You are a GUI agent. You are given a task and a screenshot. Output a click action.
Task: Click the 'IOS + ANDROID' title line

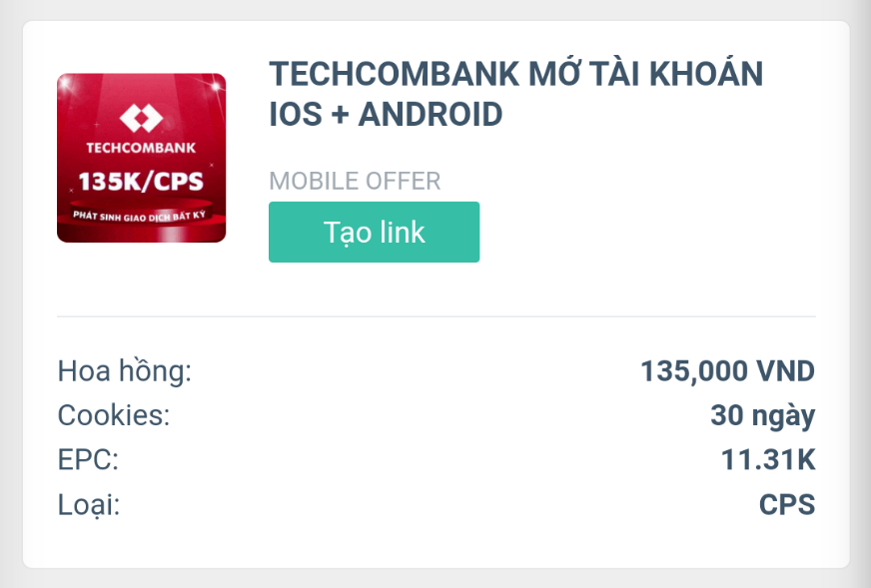click(x=386, y=116)
